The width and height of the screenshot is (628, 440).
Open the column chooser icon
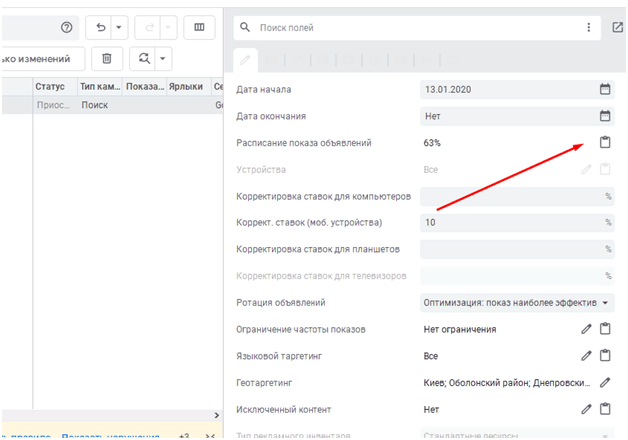[x=199, y=27]
